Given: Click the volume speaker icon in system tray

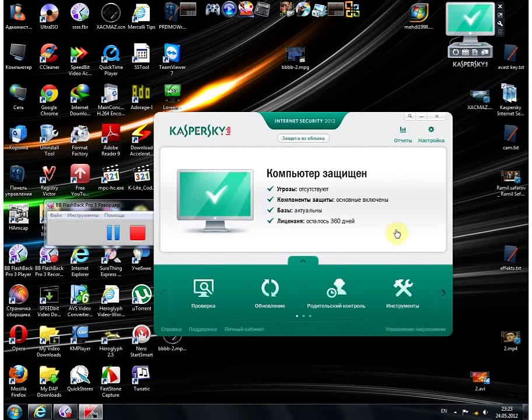Looking at the screenshot, I should (x=485, y=412).
